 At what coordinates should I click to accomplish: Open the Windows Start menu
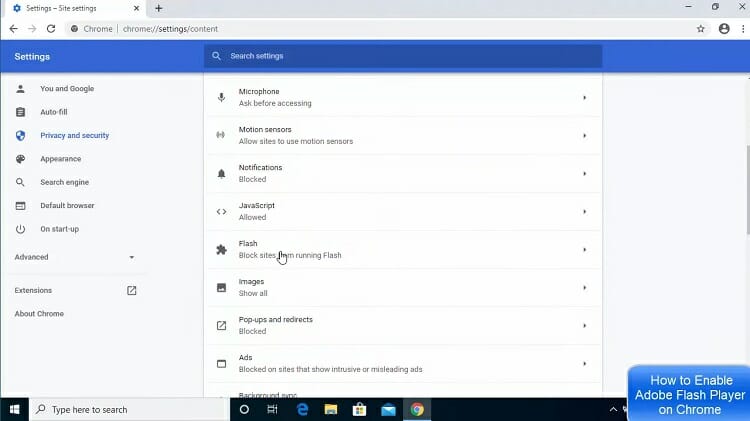(x=14, y=410)
